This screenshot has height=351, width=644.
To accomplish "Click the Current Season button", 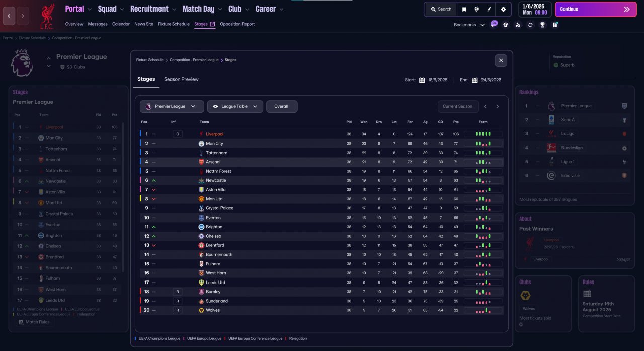I will [457, 106].
